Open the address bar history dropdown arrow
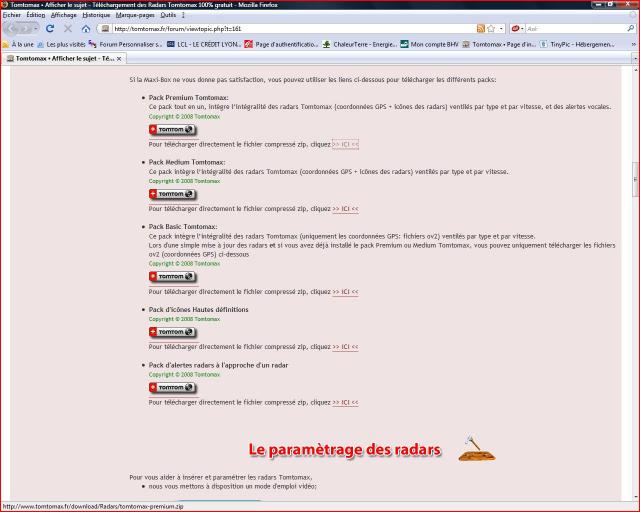This screenshot has height=512, width=640. (x=501, y=29)
